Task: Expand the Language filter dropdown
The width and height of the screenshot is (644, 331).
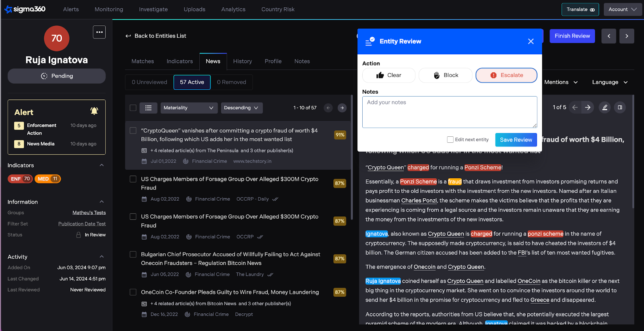Action: [609, 82]
